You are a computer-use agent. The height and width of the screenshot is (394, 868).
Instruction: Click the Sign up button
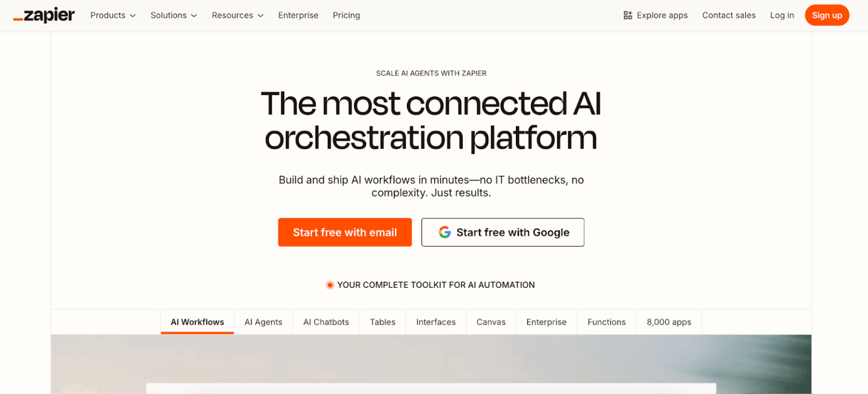tap(827, 15)
